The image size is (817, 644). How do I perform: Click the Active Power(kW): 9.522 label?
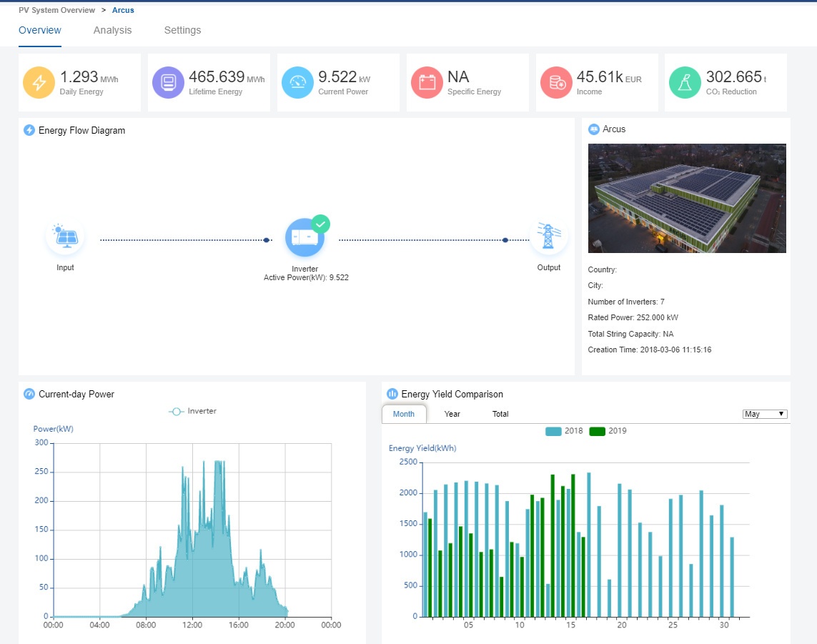coord(306,278)
